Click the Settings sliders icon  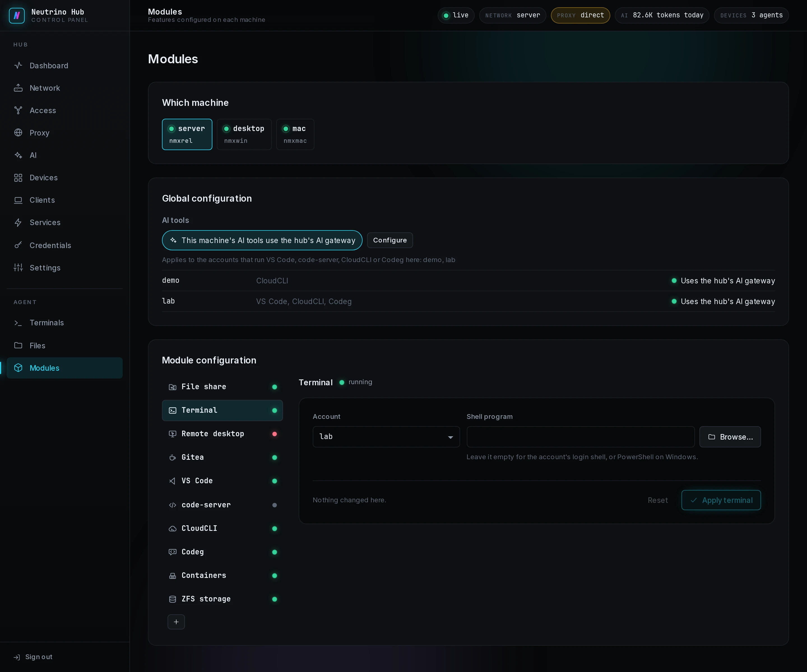pos(18,268)
